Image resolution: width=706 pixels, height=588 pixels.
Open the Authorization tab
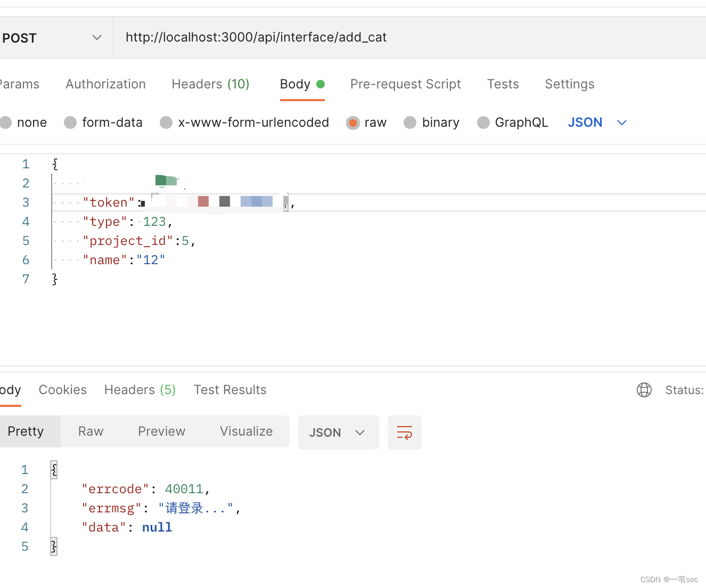[x=105, y=84]
